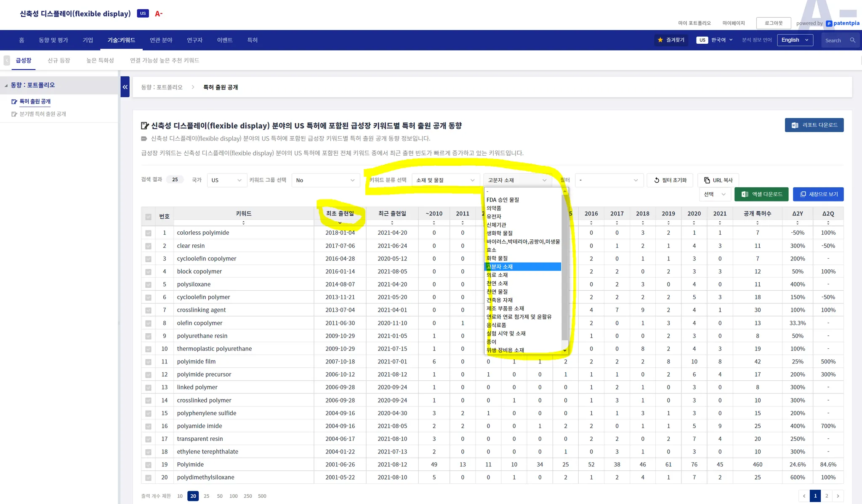The width and height of the screenshot is (862, 504).
Task: Switch to the 신규 등장 tab
Action: coord(59,60)
